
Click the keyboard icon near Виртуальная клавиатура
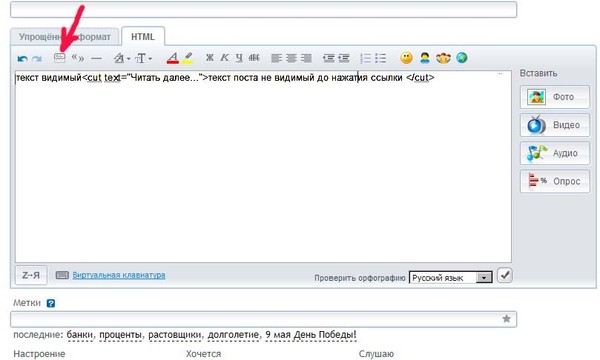tap(62, 275)
